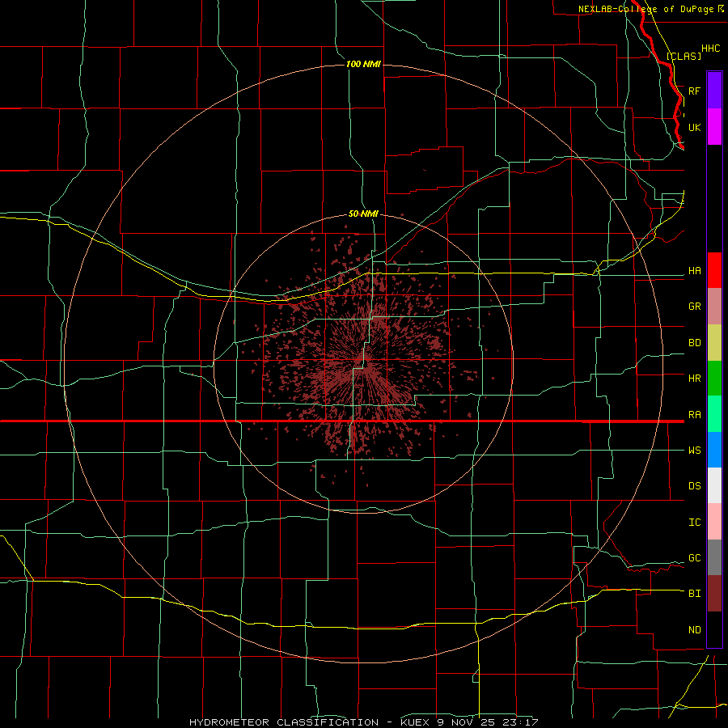The height and width of the screenshot is (728, 728).
Task: Click the 50 NMI range ring label
Action: pos(363,214)
